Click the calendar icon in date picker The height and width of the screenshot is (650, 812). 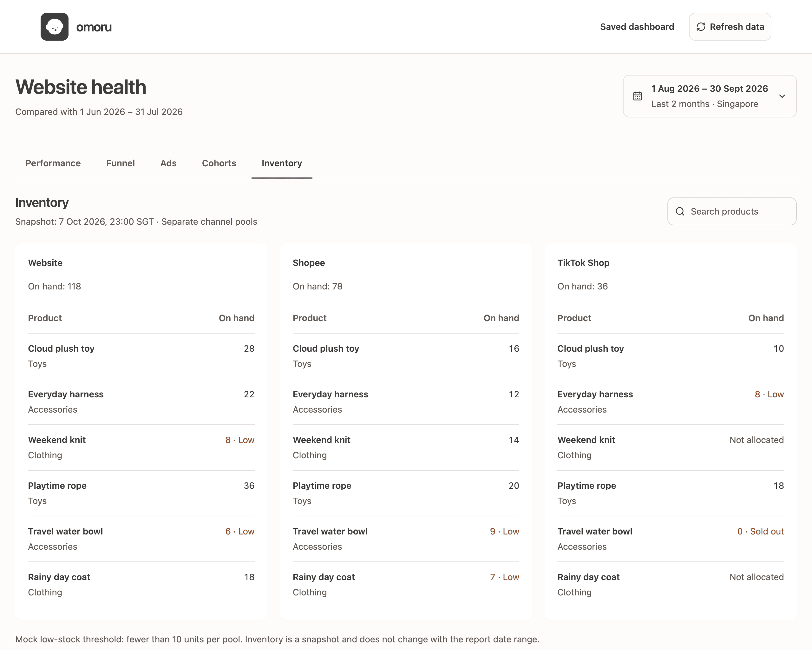click(x=638, y=96)
